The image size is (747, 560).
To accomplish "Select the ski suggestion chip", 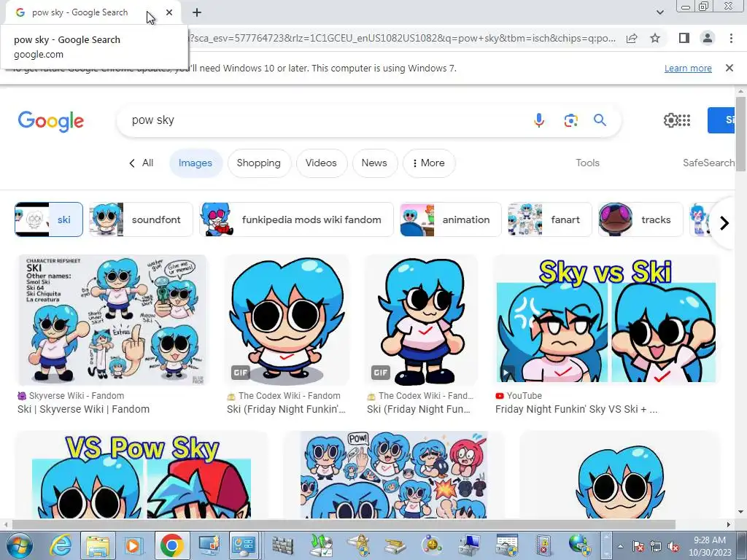I will pyautogui.click(x=49, y=219).
